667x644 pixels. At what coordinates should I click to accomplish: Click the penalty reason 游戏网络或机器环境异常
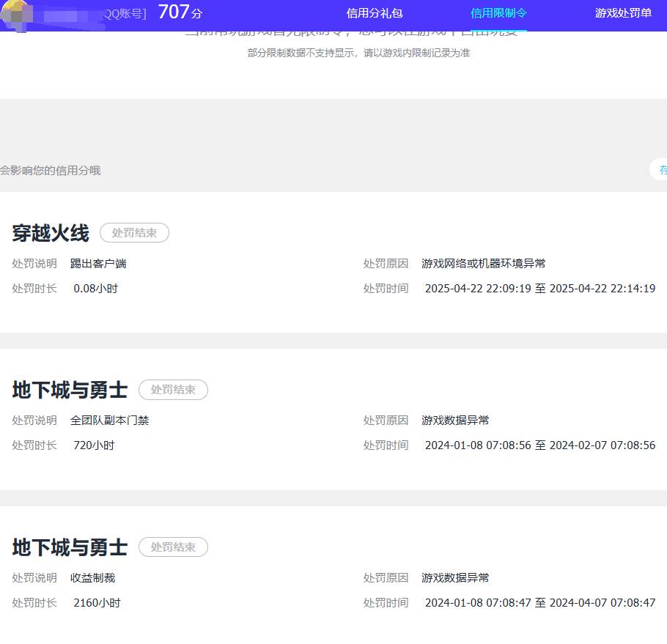pos(486,263)
